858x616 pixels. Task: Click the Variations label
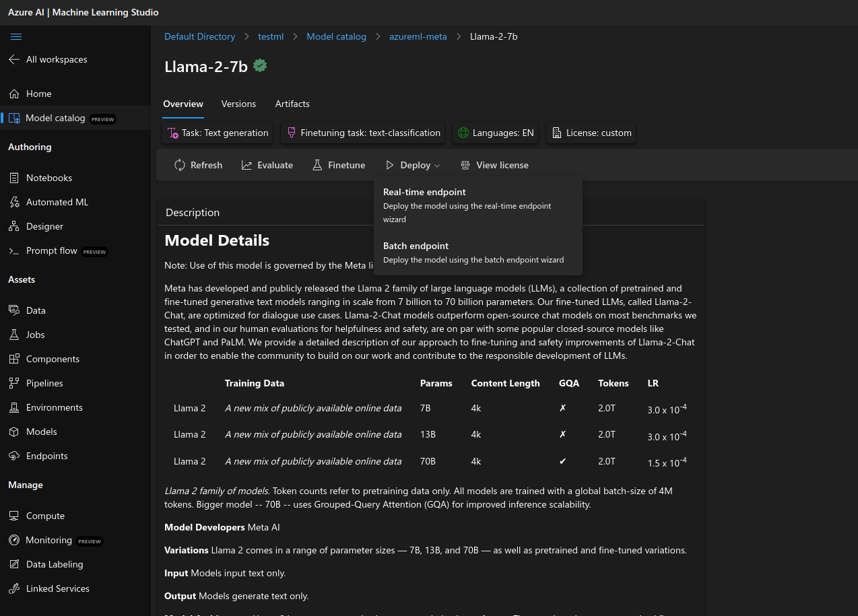coord(187,550)
